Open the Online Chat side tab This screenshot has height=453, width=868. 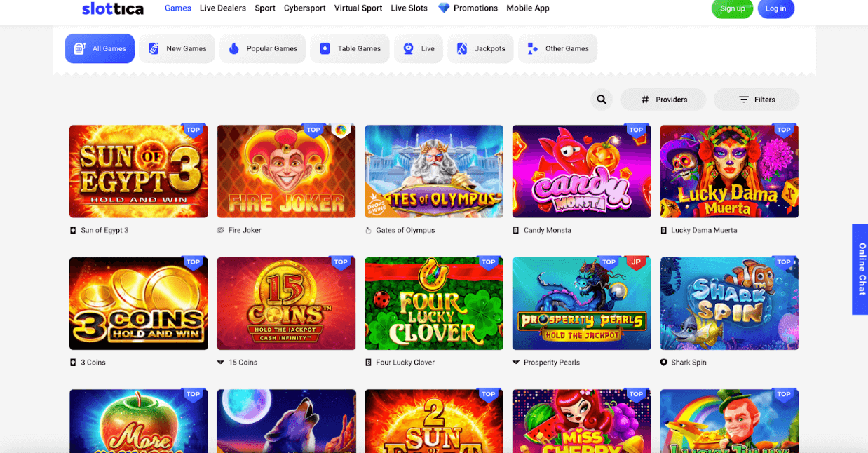[860, 269]
